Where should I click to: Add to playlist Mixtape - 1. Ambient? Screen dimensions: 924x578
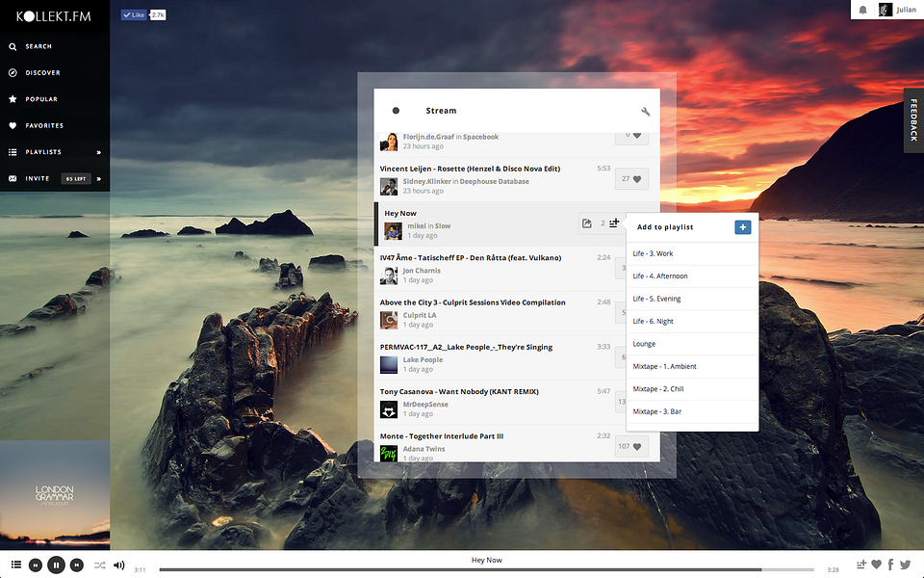click(692, 366)
